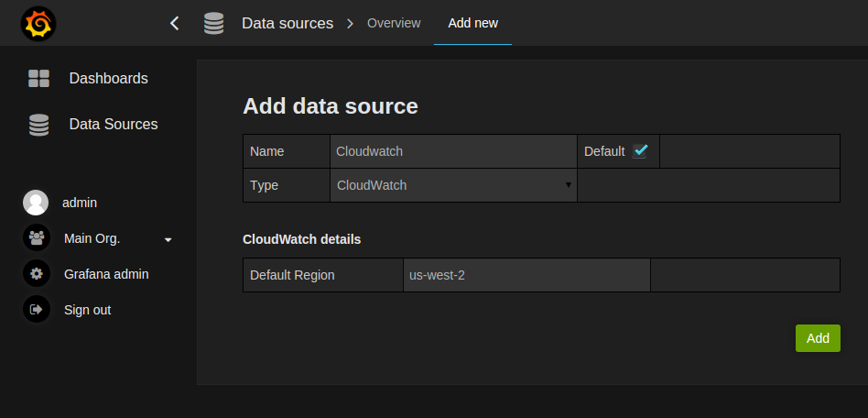Switch to the Overview tab
The image size is (868, 418).
(x=394, y=23)
